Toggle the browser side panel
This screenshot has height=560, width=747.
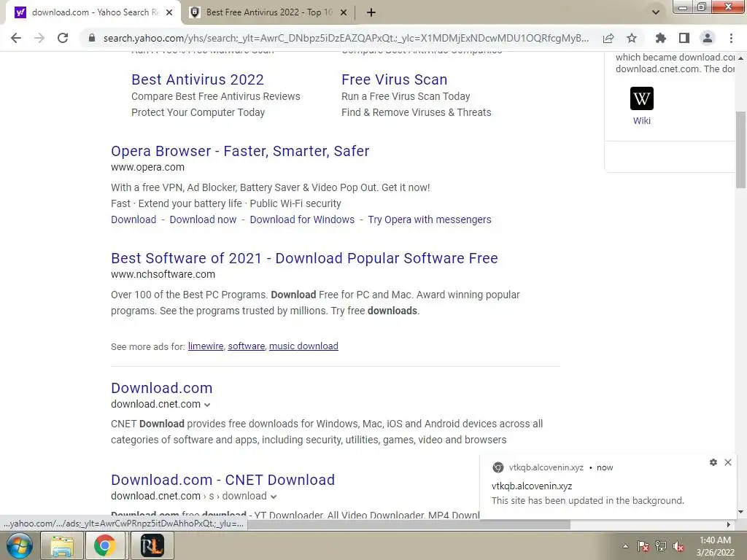pyautogui.click(x=684, y=38)
